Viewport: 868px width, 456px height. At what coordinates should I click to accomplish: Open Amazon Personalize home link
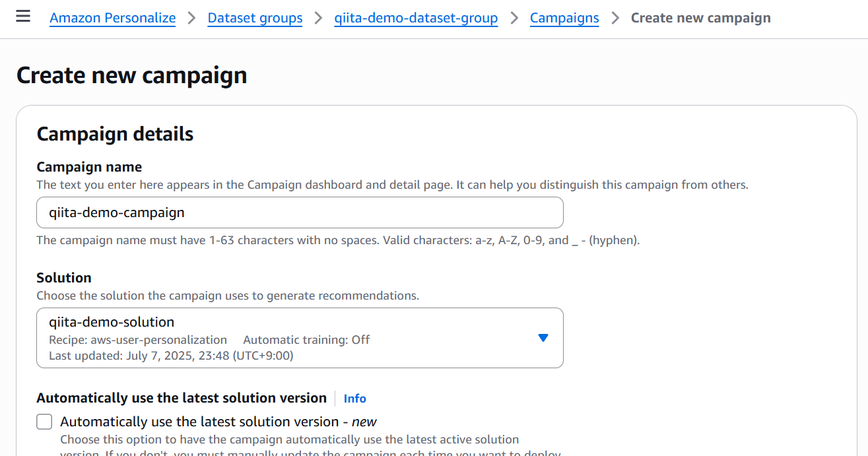click(113, 18)
